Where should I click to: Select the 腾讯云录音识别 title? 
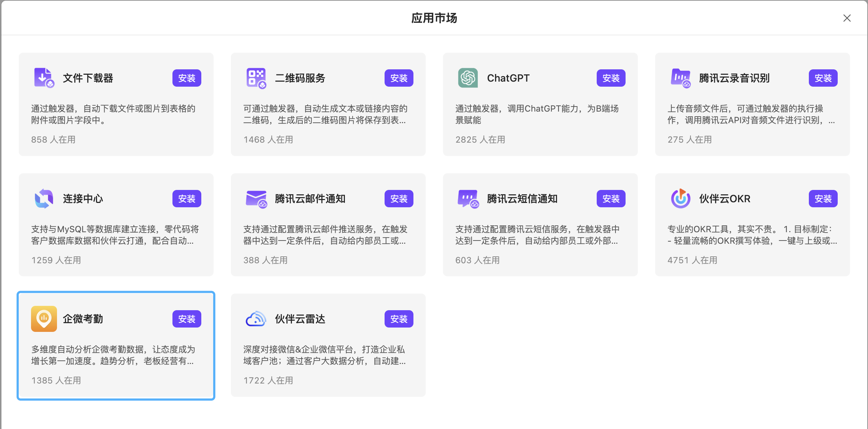tap(735, 78)
